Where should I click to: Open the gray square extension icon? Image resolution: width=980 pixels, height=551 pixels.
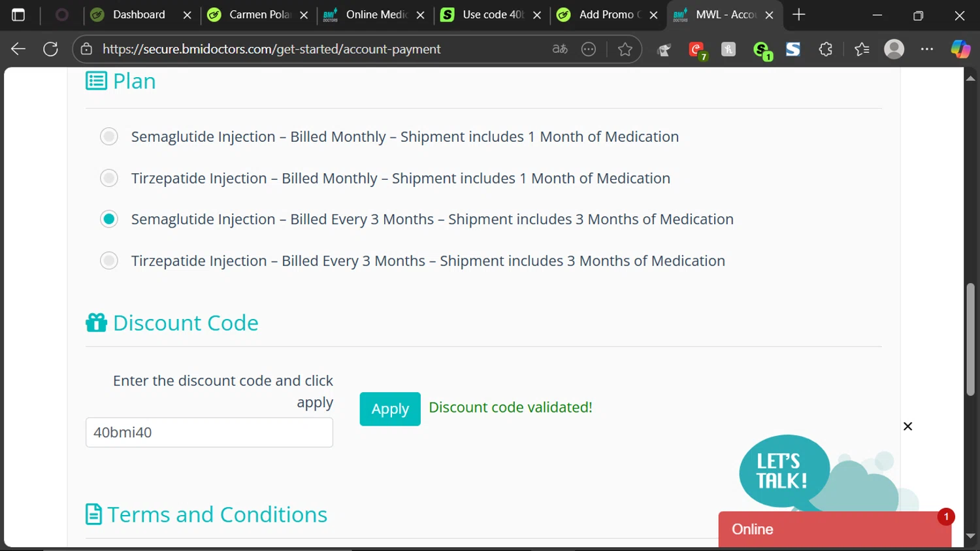coord(728,49)
